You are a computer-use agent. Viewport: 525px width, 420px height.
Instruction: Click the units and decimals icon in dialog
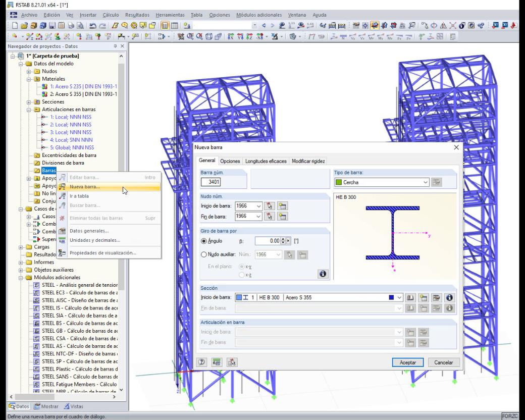[217, 362]
